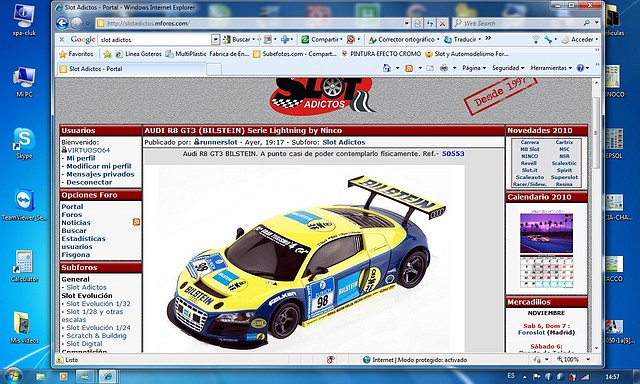This screenshot has height=384, width=640.
Task: Click the Web Search input field
Action: (x=521, y=23)
